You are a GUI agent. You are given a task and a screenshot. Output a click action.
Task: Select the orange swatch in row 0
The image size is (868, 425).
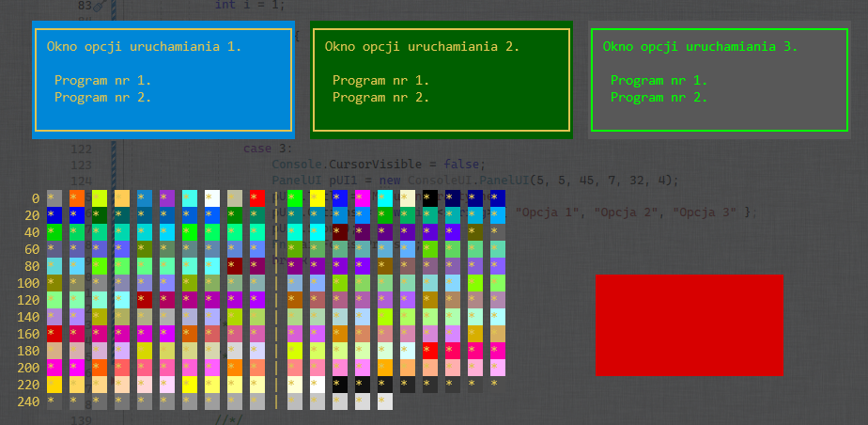(77, 198)
